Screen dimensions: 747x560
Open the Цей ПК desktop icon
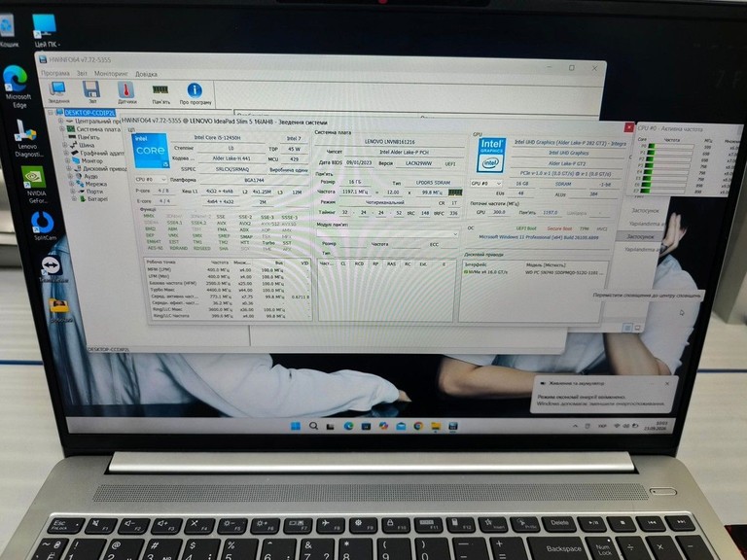pos(46,30)
